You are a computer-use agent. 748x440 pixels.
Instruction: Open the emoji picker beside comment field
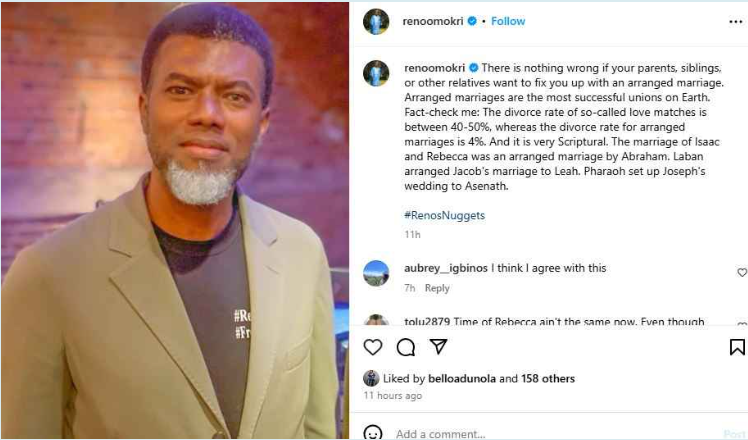coord(373,434)
